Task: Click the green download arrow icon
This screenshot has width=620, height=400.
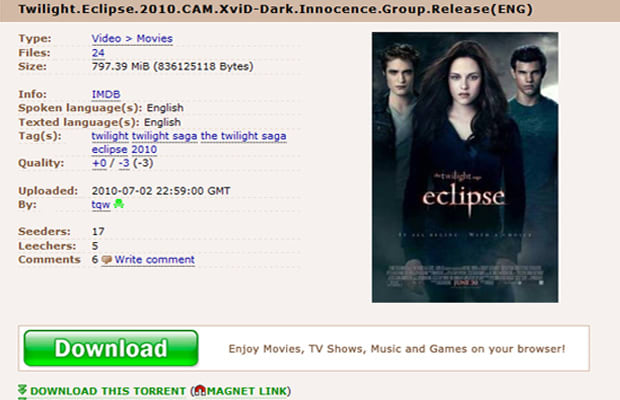Action: pyautogui.click(x=23, y=391)
